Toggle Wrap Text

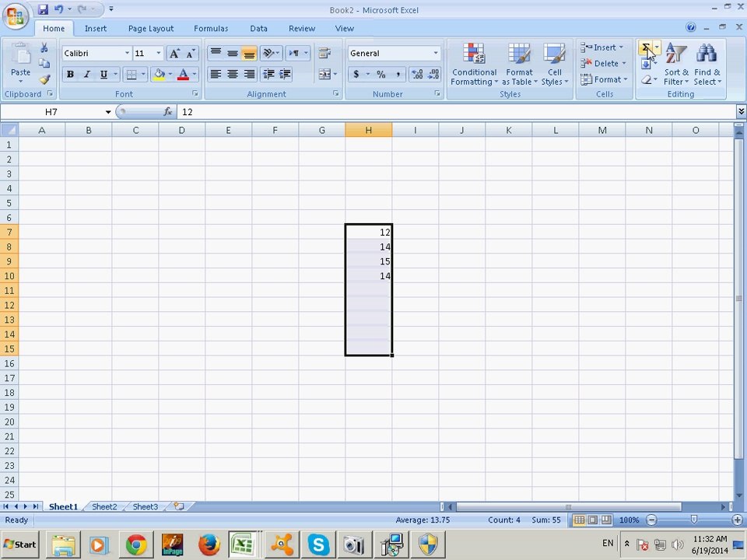[324, 54]
